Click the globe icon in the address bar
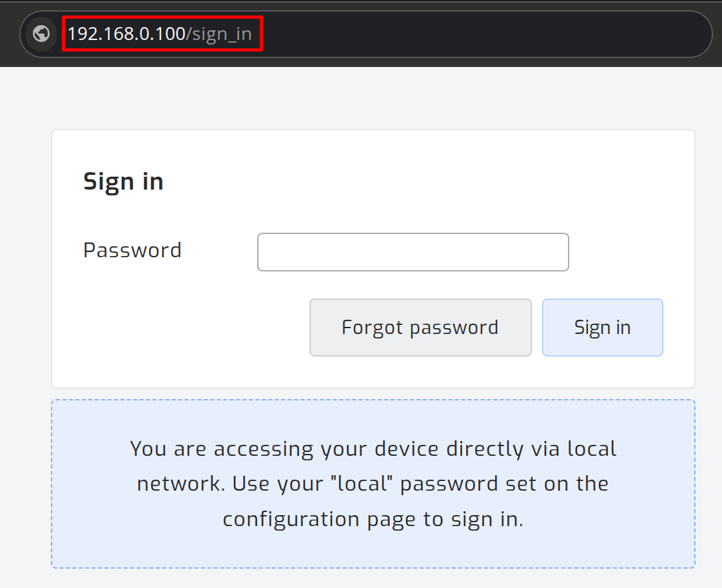The image size is (722, 588). (41, 34)
